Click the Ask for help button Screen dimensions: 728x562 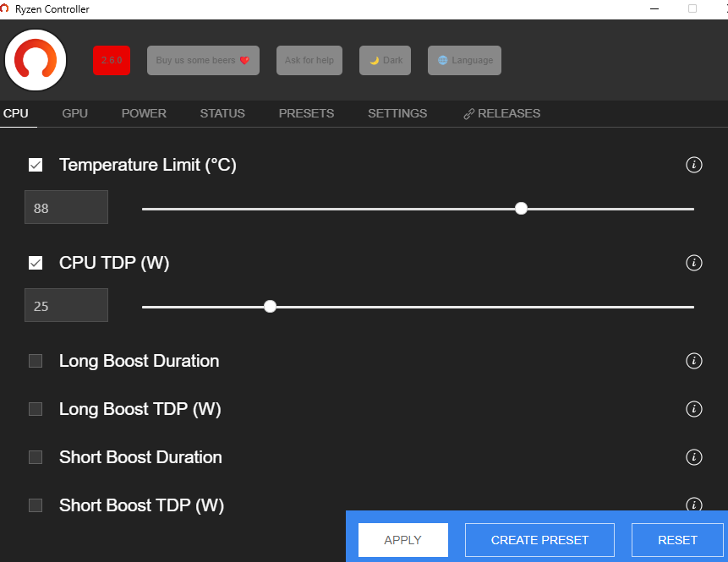tap(309, 60)
